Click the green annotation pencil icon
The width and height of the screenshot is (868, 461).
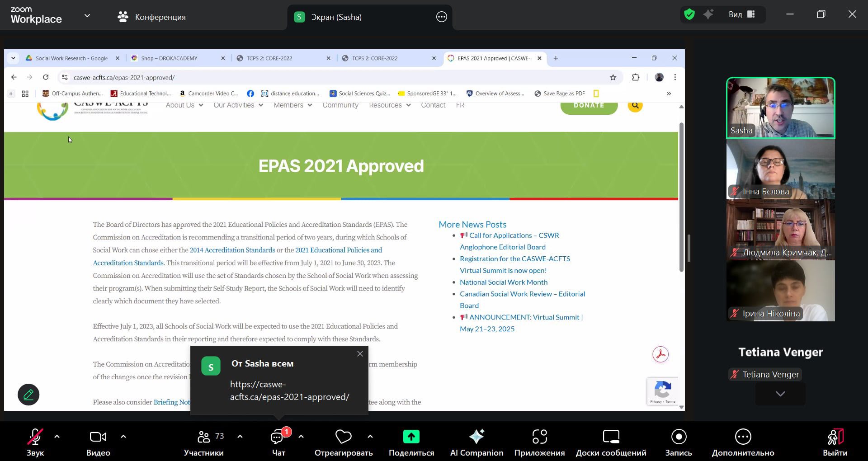(x=28, y=395)
